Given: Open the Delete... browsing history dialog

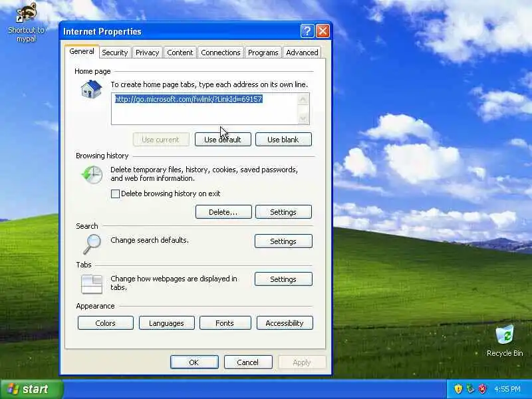Looking at the screenshot, I should [x=223, y=212].
